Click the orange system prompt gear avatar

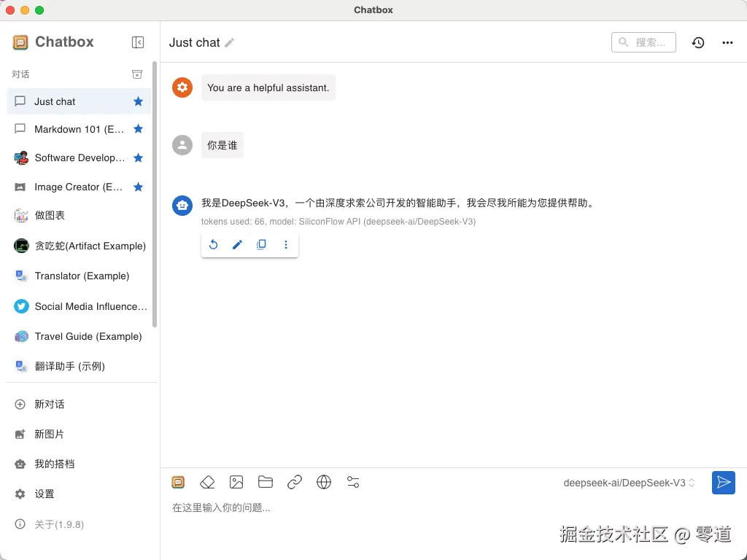point(182,87)
